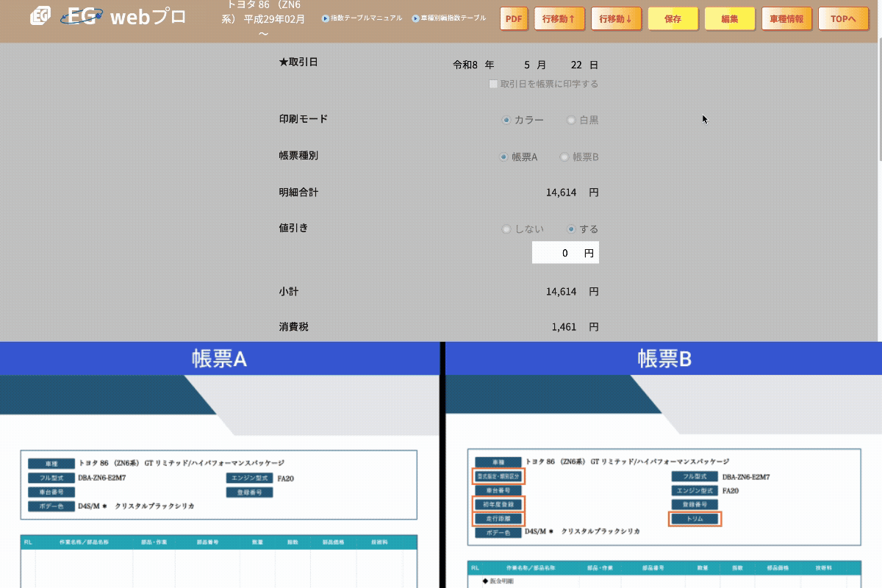Click クリスタルブラックシリカ color text in 帳票B sample

[x=600, y=531]
